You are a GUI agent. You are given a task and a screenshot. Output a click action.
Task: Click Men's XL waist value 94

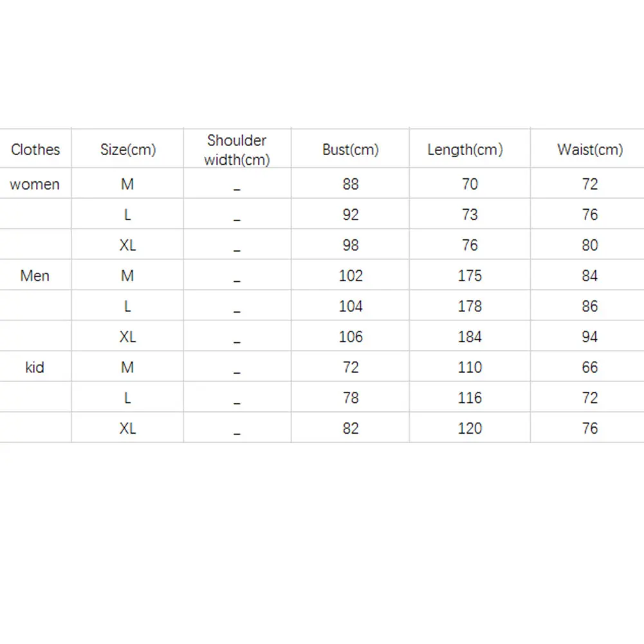[590, 337]
